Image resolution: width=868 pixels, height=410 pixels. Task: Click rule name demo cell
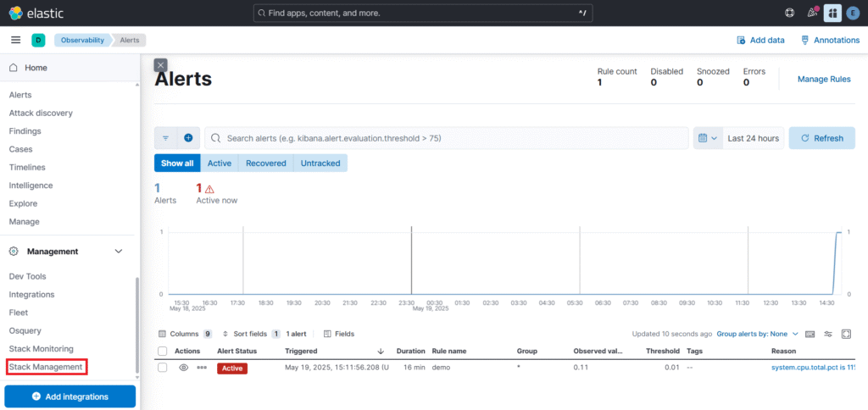click(x=441, y=368)
